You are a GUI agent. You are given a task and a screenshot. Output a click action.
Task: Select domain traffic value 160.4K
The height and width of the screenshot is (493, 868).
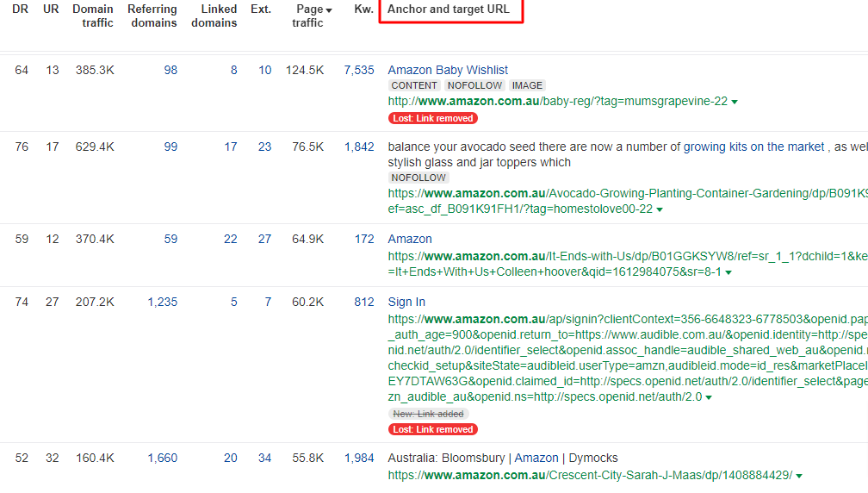click(x=95, y=459)
